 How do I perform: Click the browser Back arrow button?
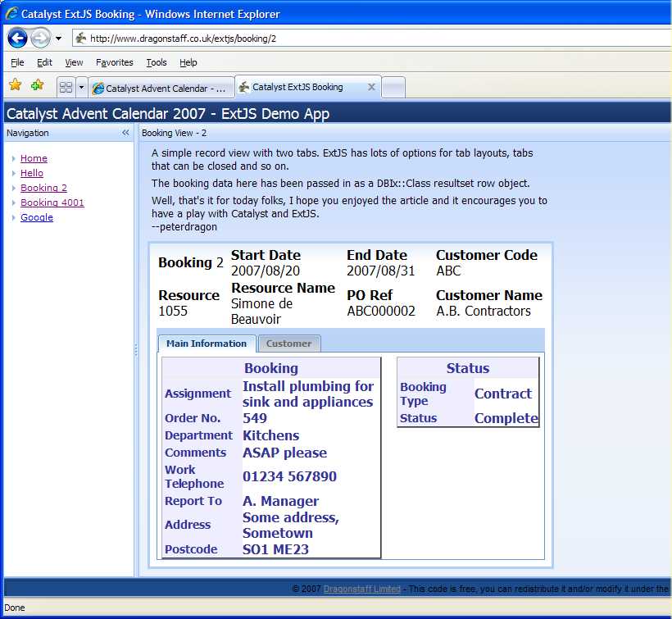click(x=18, y=38)
